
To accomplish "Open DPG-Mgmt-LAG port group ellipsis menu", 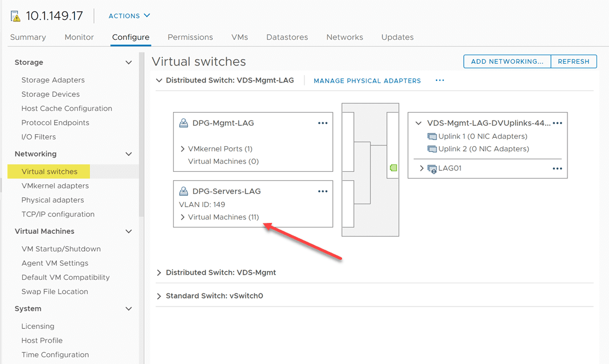I will (x=323, y=123).
